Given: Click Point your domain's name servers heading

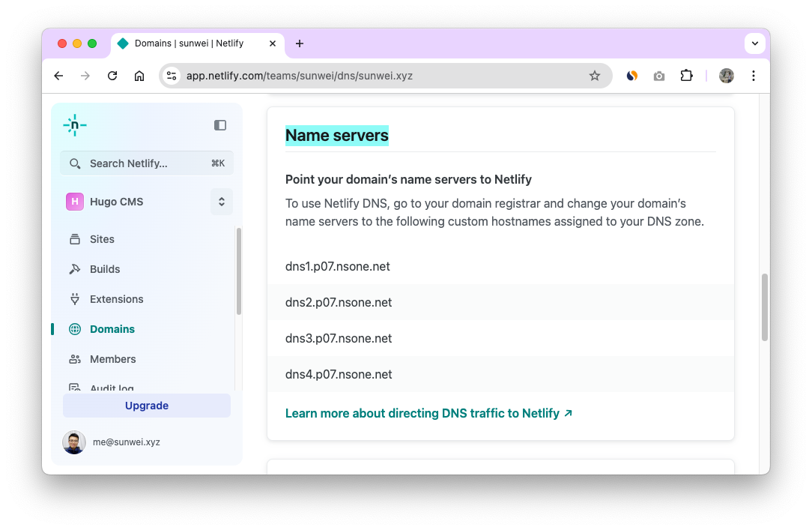Looking at the screenshot, I should (408, 180).
